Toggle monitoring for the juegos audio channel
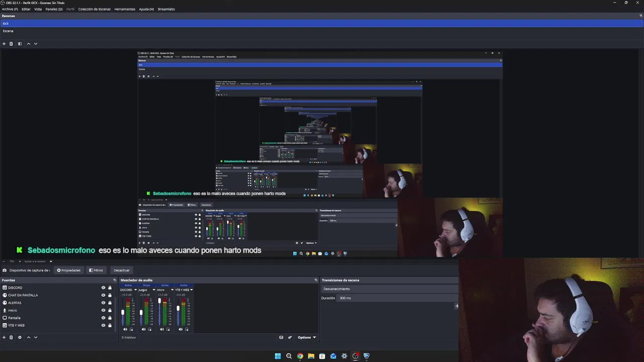644x362 pixels. 150,329
